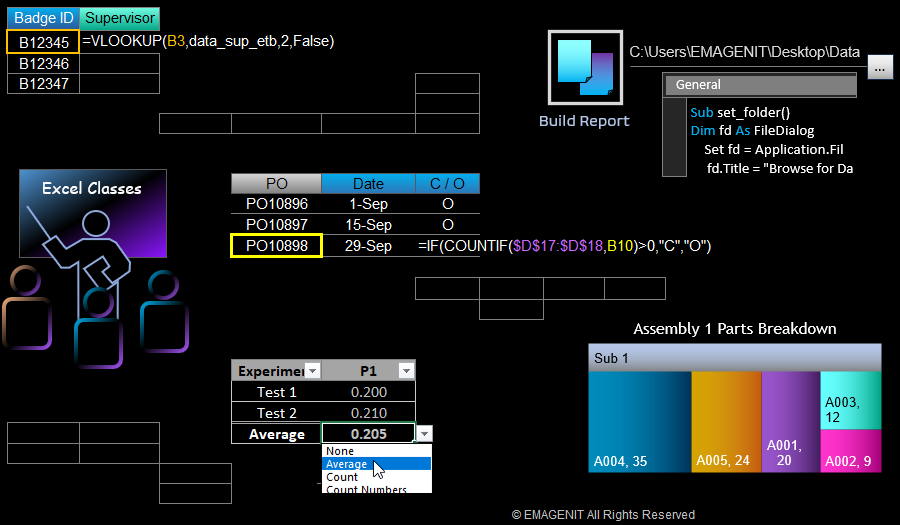Viewport: 900px width, 525px height.
Task: Select Average in the totals list
Action: tap(347, 464)
